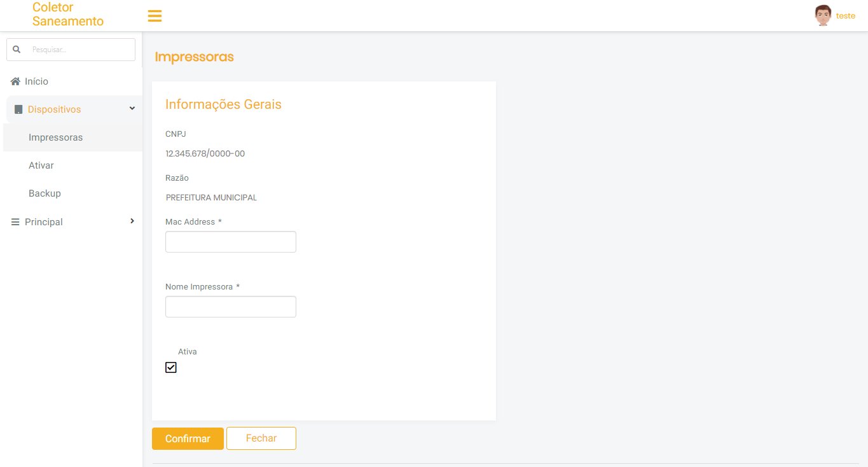The height and width of the screenshot is (467, 868).
Task: Go to the Ativar sidebar item
Action: [41, 165]
